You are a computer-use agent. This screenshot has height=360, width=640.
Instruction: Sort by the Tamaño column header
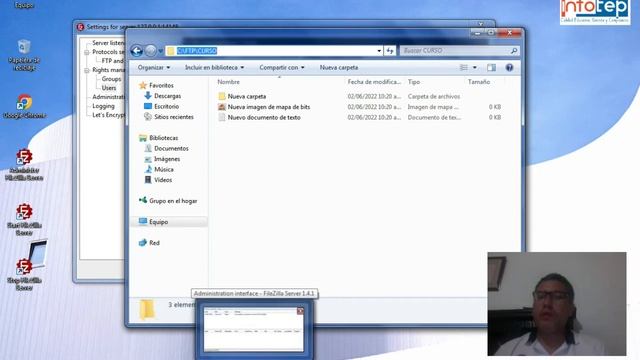click(x=479, y=82)
